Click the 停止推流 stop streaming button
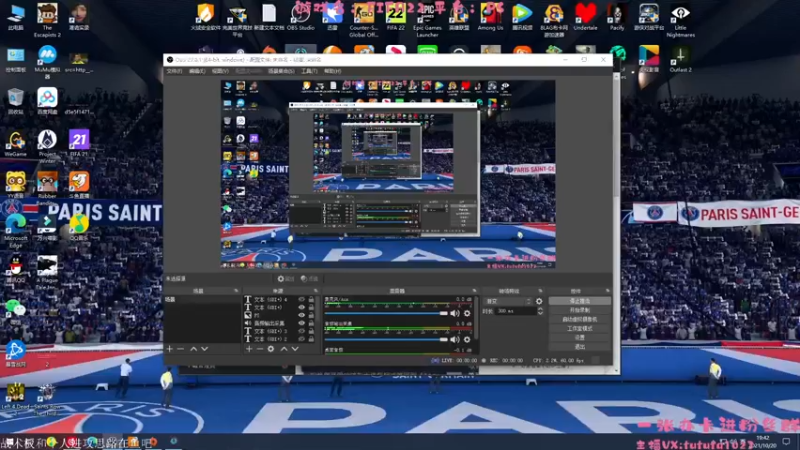The width and height of the screenshot is (800, 450). click(x=580, y=301)
